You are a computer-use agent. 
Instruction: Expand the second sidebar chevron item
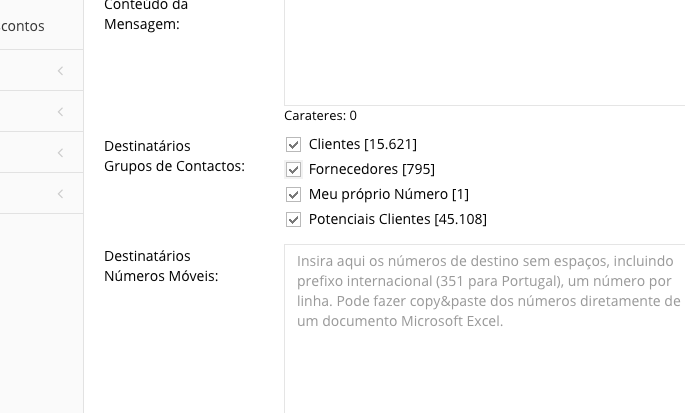pos(61,112)
